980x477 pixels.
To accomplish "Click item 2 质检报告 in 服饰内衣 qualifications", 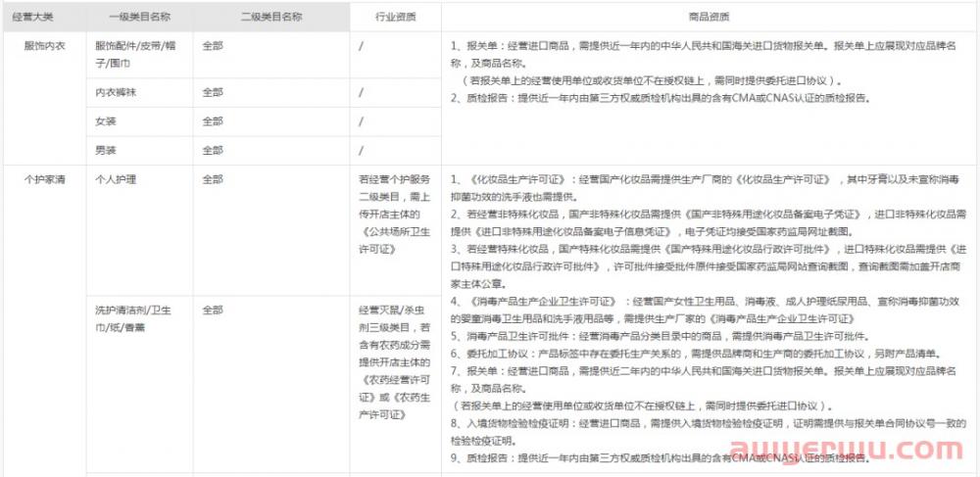I will 660,98.
